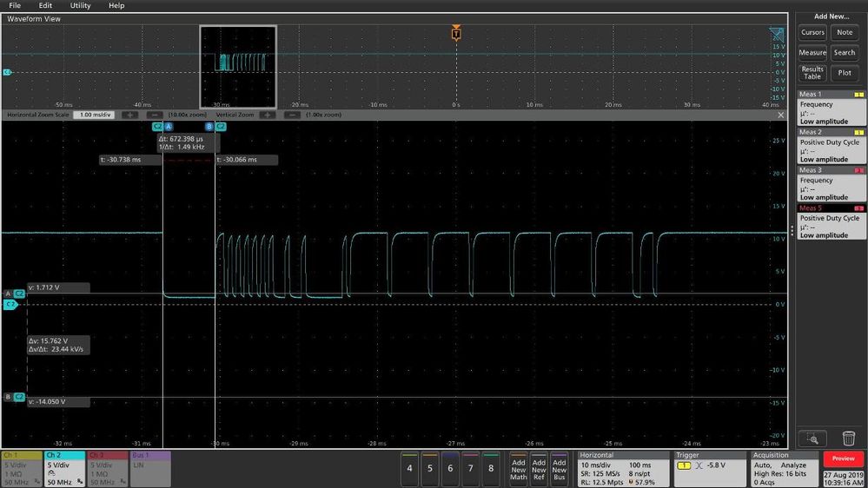Select the Meas 2 Positive Duty Cycle badge
The height and width of the screenshot is (488, 868).
(x=832, y=146)
